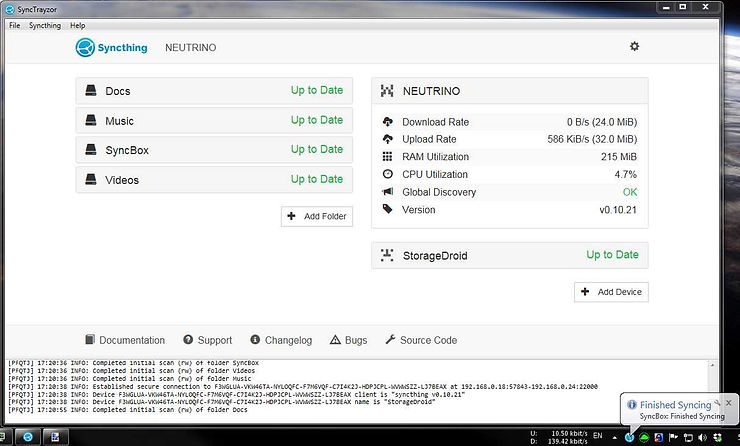Click the Syncthing logo
The height and width of the screenshot is (446, 740).
(x=111, y=48)
